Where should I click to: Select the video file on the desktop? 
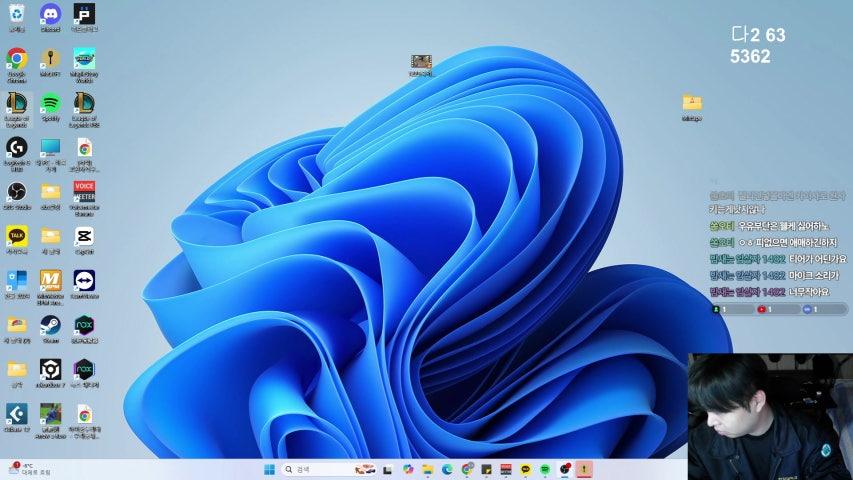(x=421, y=63)
